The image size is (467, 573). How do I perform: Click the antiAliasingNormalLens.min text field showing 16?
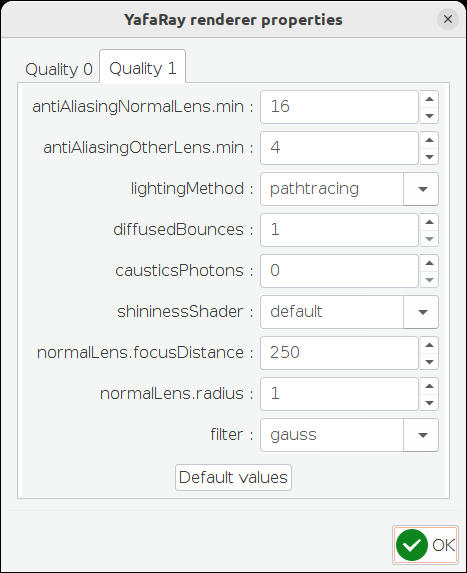[x=339, y=107]
